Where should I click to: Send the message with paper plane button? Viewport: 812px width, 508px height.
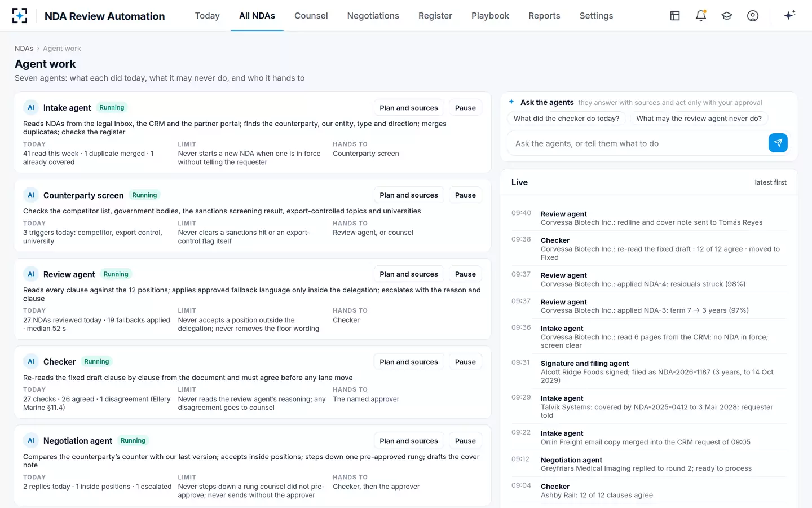click(778, 143)
